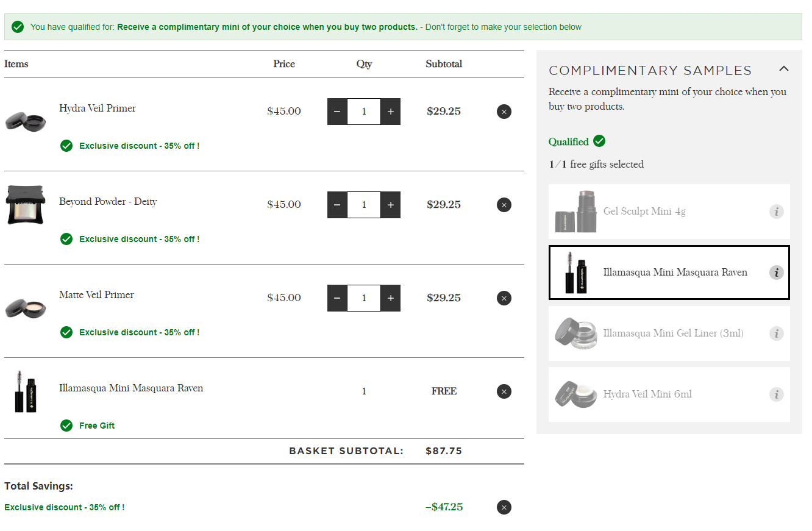The height and width of the screenshot is (531, 812).
Task: Click discount checkmark under Hydra Veil Primer
Action: (66, 146)
